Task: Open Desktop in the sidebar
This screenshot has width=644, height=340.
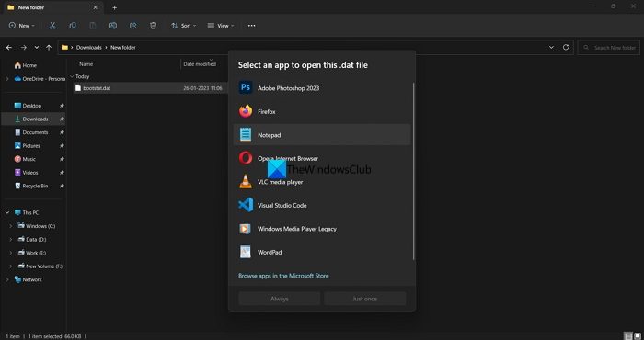Action: point(33,106)
